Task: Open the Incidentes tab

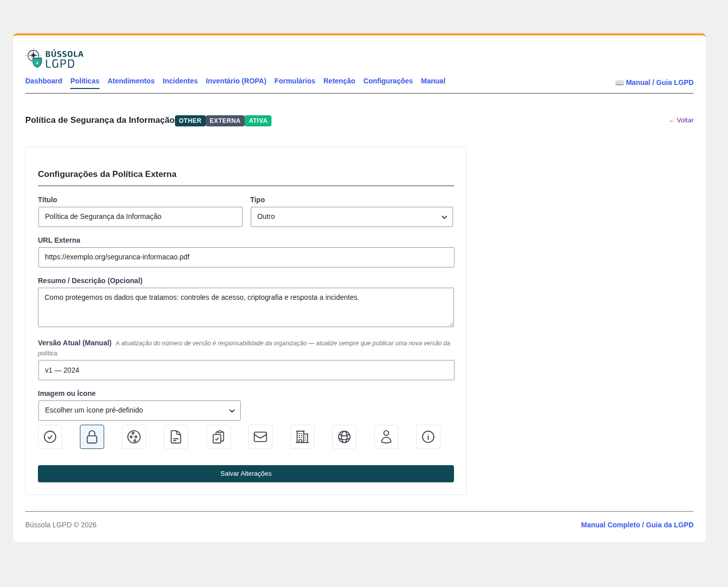Action: (x=180, y=81)
